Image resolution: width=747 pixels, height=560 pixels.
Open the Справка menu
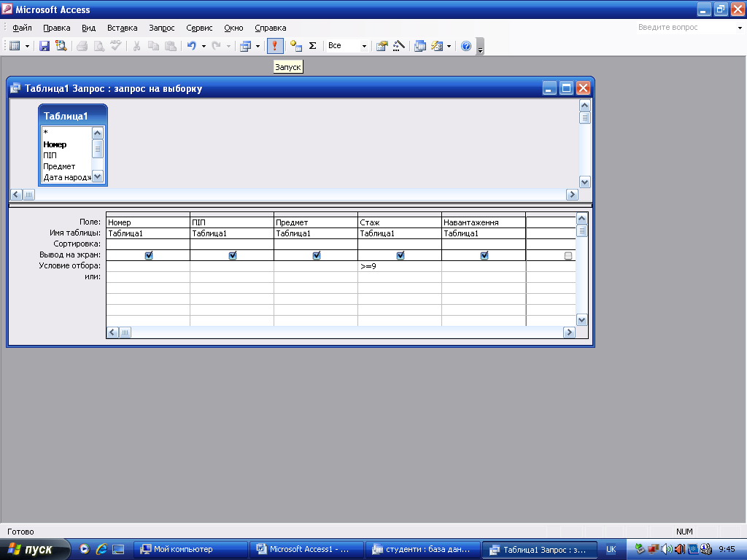pyautogui.click(x=270, y=28)
